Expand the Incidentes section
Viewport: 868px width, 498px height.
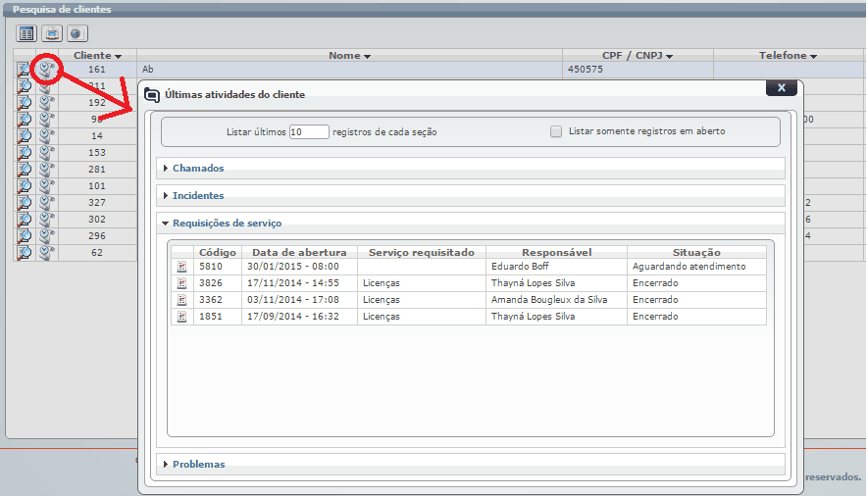pyautogui.click(x=198, y=196)
